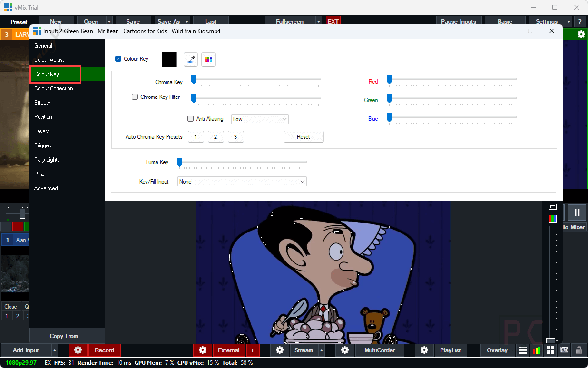Expand the Fullscreen dropdown arrow
The image size is (588, 368).
(319, 22)
